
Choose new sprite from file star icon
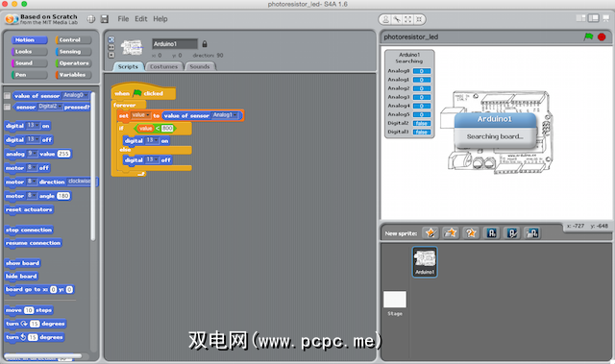click(451, 233)
